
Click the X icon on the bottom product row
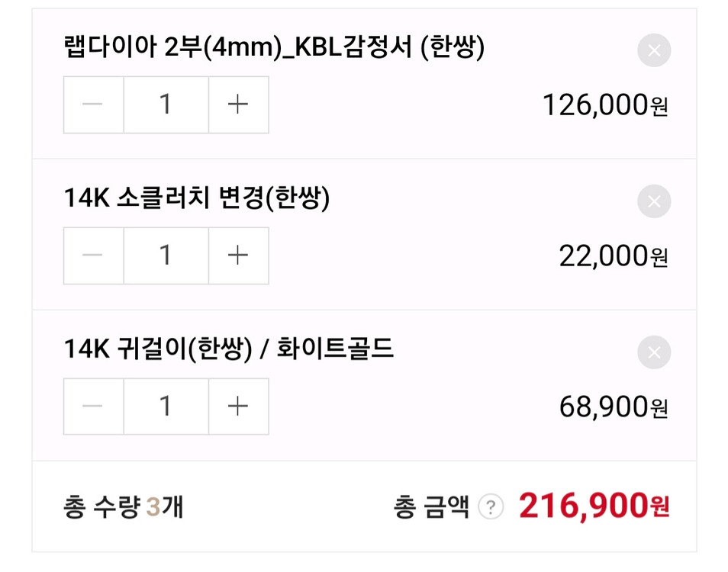click(x=653, y=352)
